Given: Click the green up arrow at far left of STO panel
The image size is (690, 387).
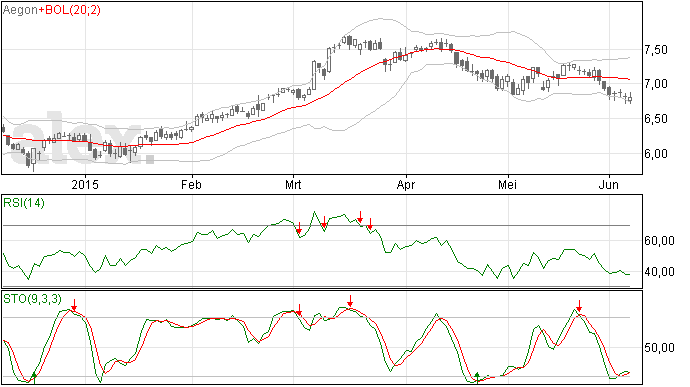Looking at the screenshot, I should [x=34, y=377].
